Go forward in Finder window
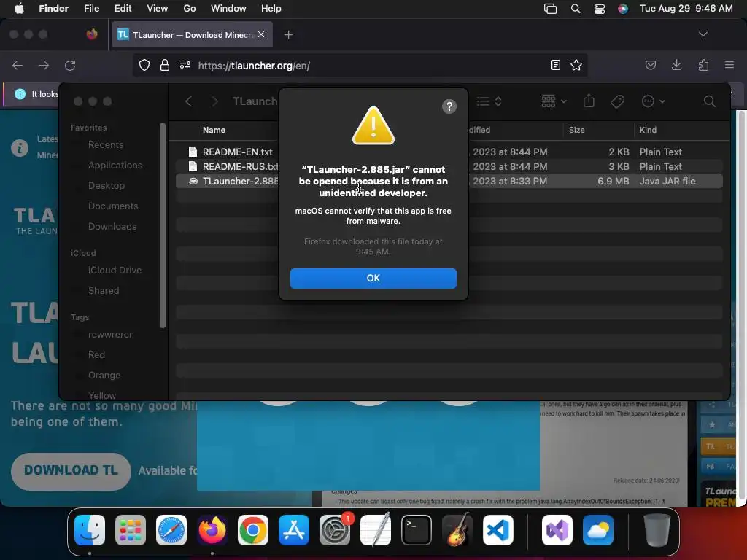The image size is (747, 560). click(215, 101)
